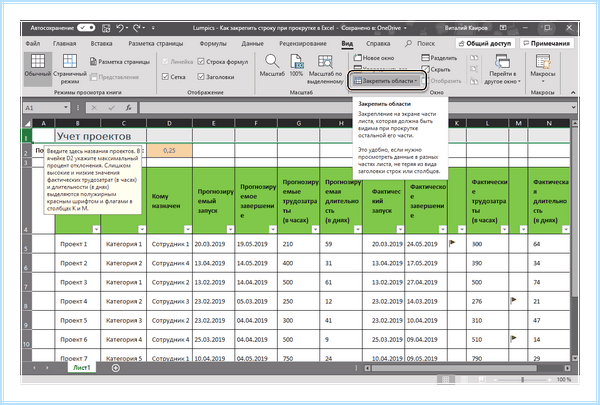
Task: Open the Макросы dropdown
Action: (x=543, y=69)
